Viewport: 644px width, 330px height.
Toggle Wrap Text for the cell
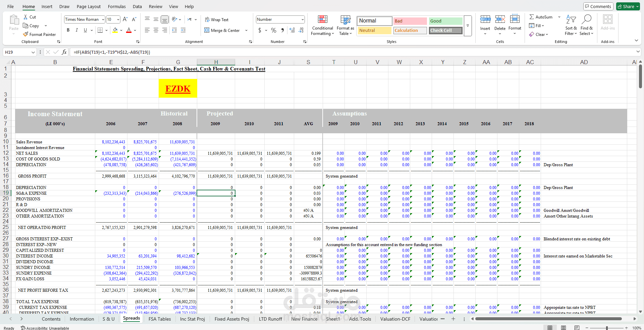217,20
